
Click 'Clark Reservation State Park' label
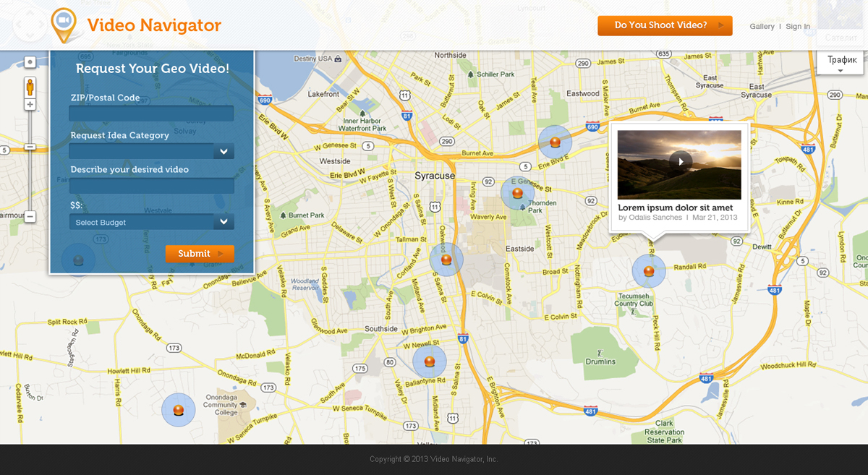pyautogui.click(x=664, y=432)
